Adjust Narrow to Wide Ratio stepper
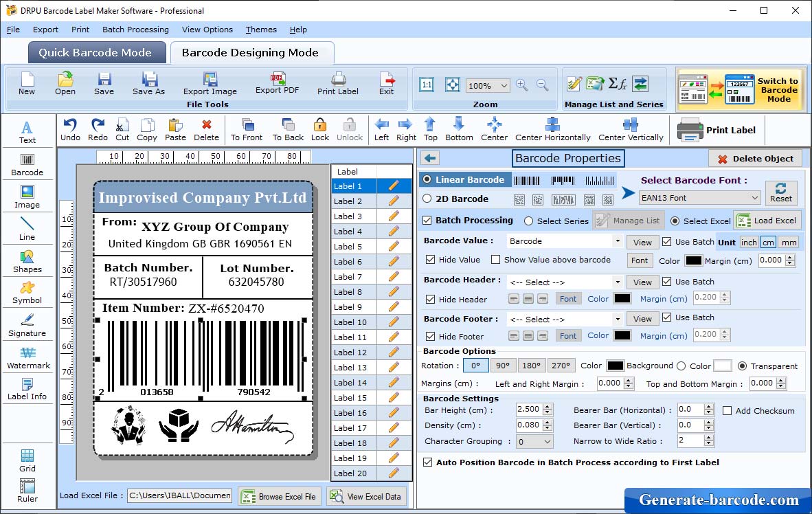The height and width of the screenshot is (514, 812). coord(709,441)
